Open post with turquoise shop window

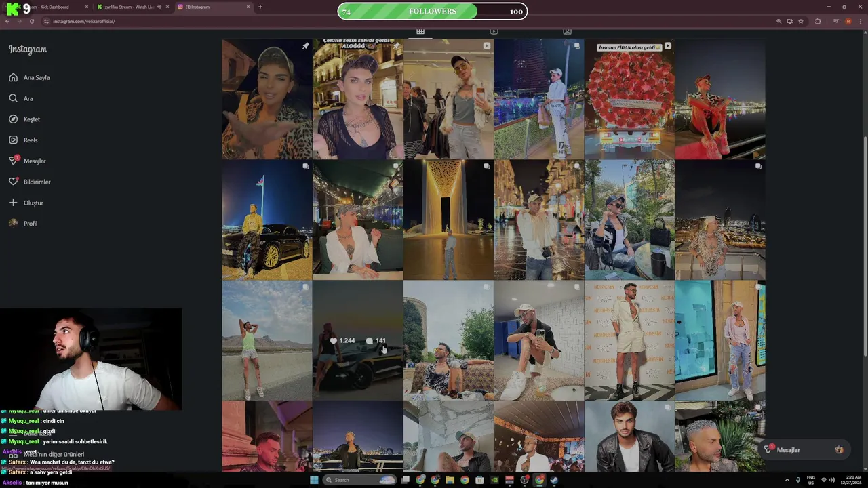coord(720,340)
